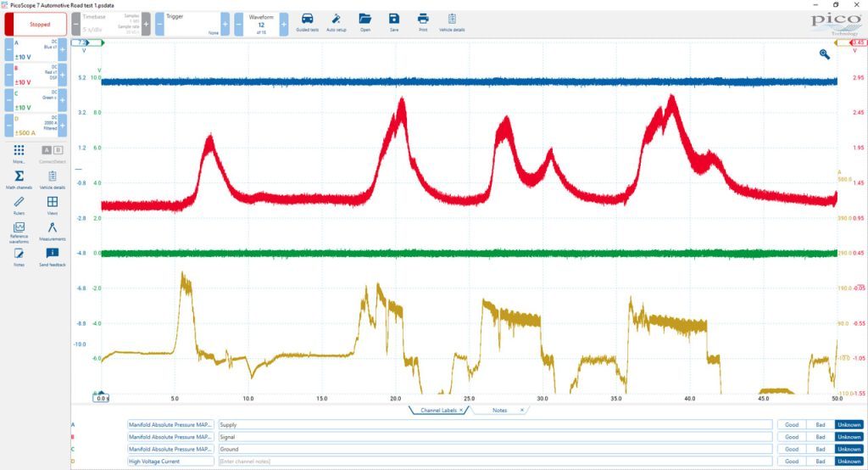Switch to the Channel Labels tab
The height and width of the screenshot is (470, 868).
[438, 411]
